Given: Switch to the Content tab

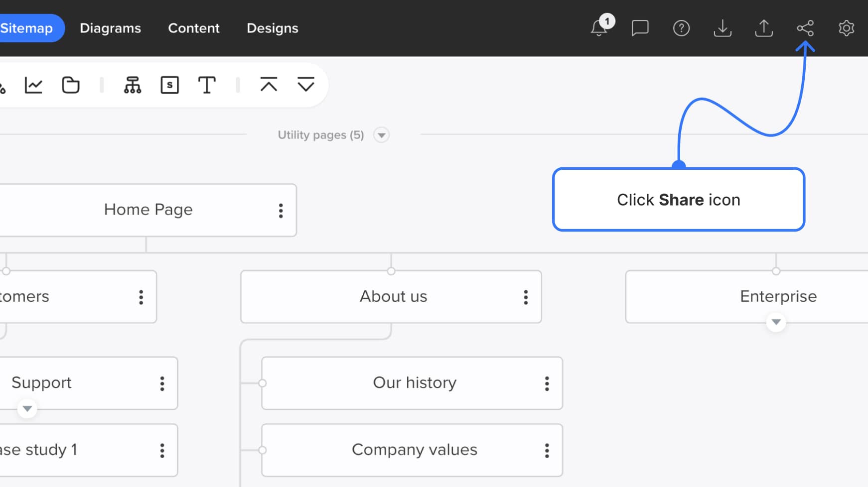Looking at the screenshot, I should click(194, 28).
